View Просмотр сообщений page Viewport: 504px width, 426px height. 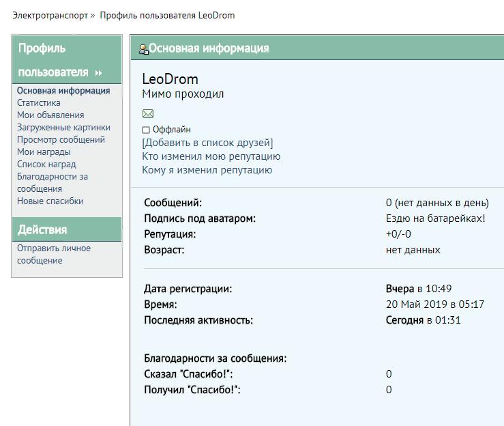point(61,140)
